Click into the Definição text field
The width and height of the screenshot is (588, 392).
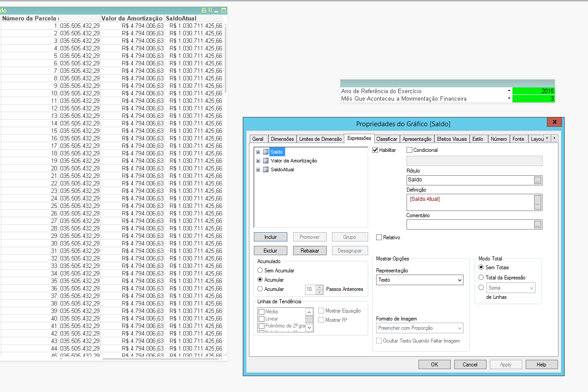pyautogui.click(x=471, y=203)
